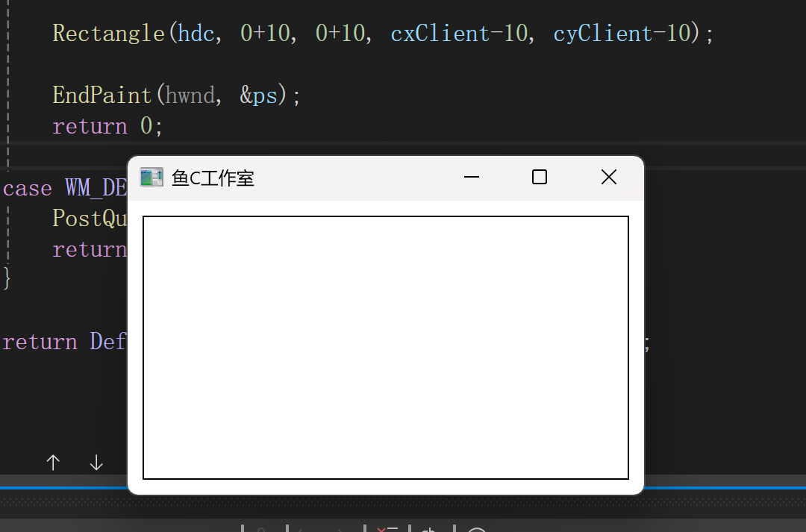806x532 pixels.
Task: Click the hdc parameter in Rectangle call
Action: (196, 34)
